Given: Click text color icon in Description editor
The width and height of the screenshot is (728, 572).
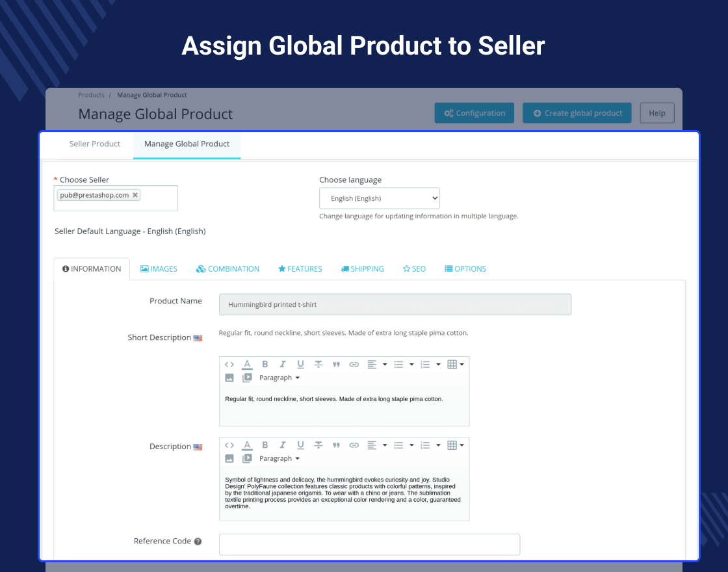Looking at the screenshot, I should pyautogui.click(x=247, y=445).
